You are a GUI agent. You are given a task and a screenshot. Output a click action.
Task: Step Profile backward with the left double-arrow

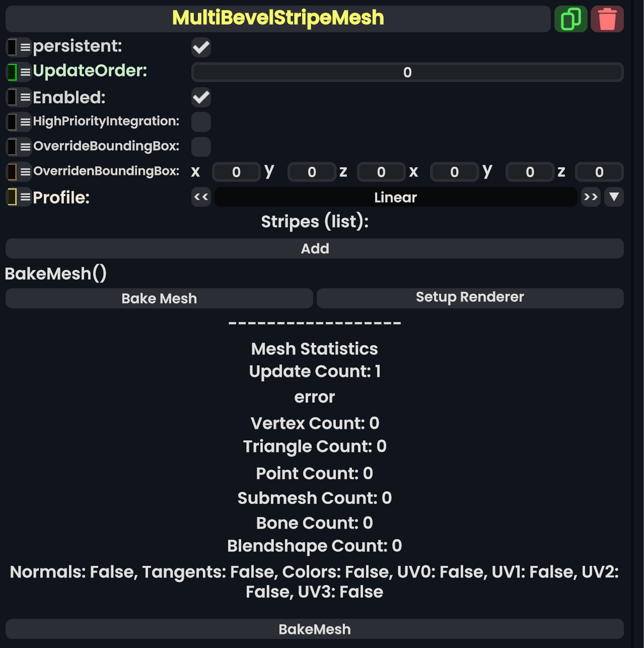(201, 197)
